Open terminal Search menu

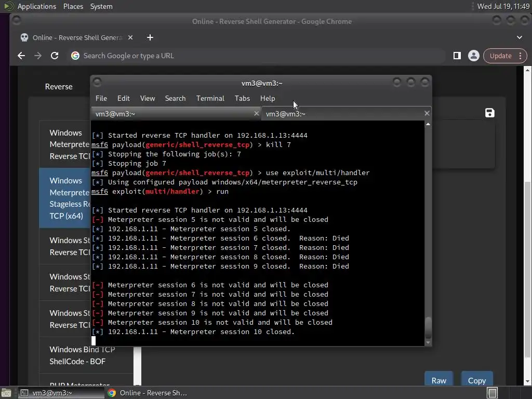(x=176, y=98)
